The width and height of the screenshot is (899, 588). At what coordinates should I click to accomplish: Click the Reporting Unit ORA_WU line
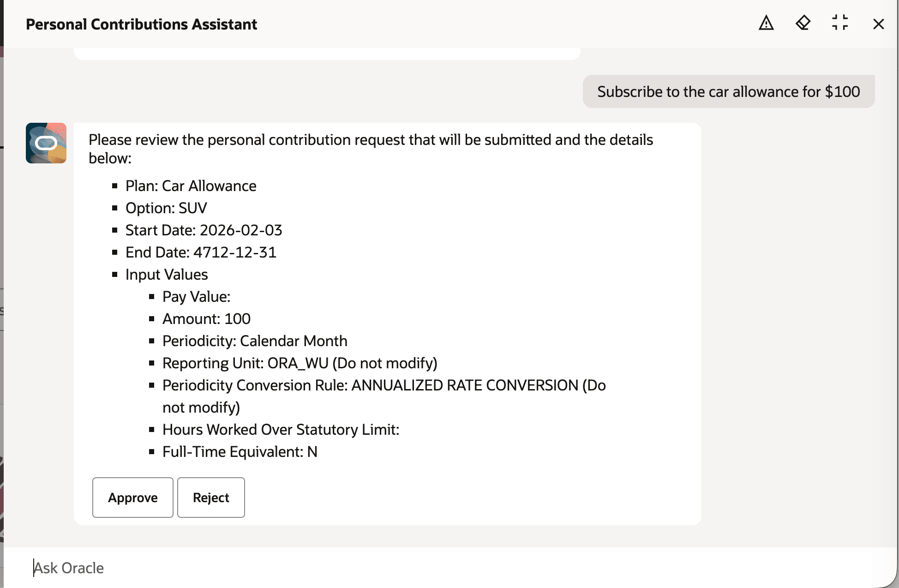coord(299,363)
